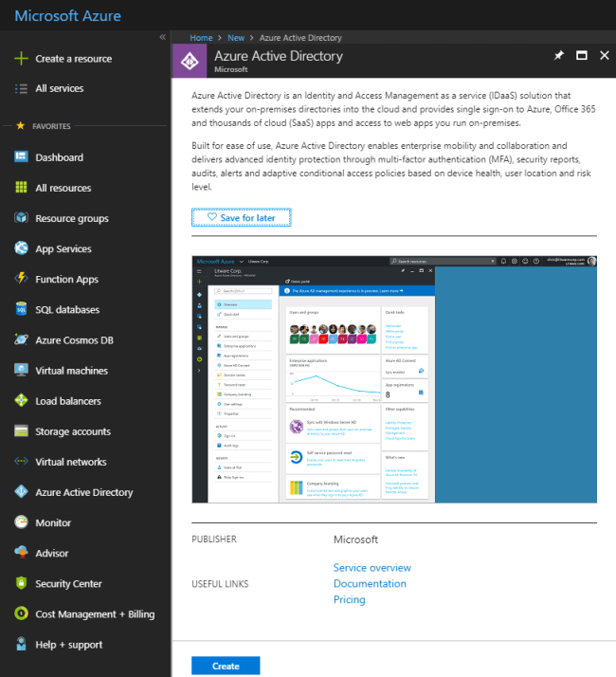Click the Monitor gauge icon
Image resolution: width=616 pixels, height=677 pixels.
click(21, 522)
